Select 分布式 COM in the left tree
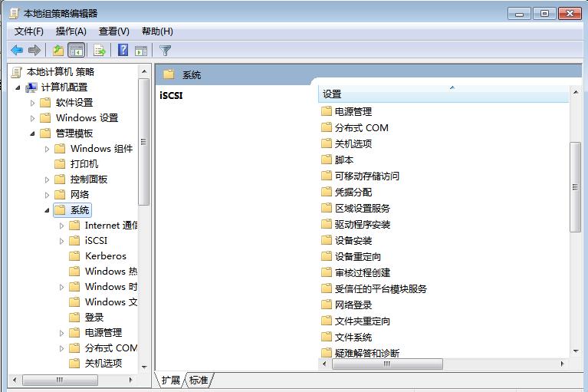Image resolution: width=588 pixels, height=392 pixels. click(x=110, y=348)
